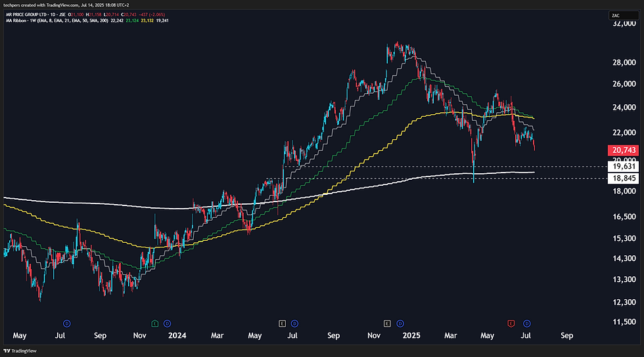Select the red 20,743 current price label

pyautogui.click(x=623, y=150)
